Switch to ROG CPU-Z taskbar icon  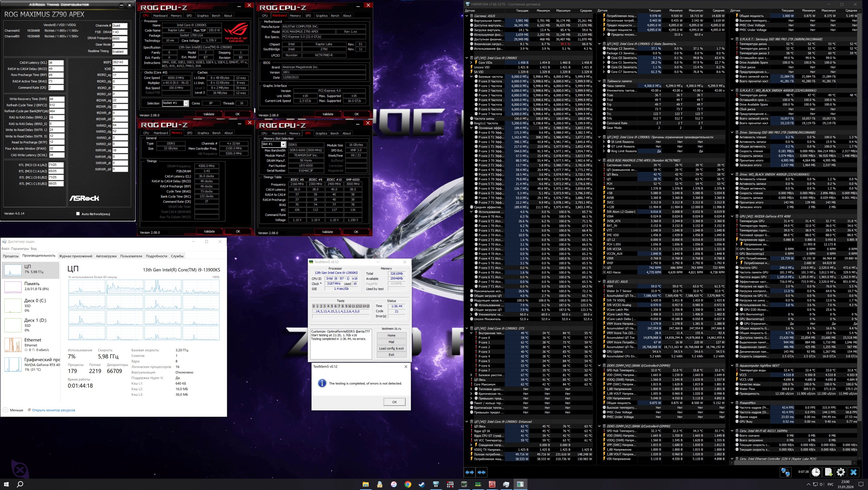pos(492,484)
